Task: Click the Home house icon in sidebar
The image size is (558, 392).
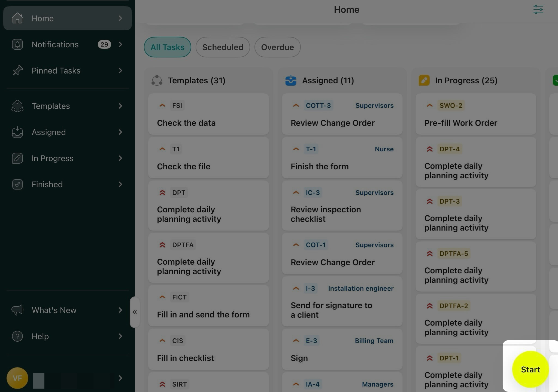Action: click(17, 18)
